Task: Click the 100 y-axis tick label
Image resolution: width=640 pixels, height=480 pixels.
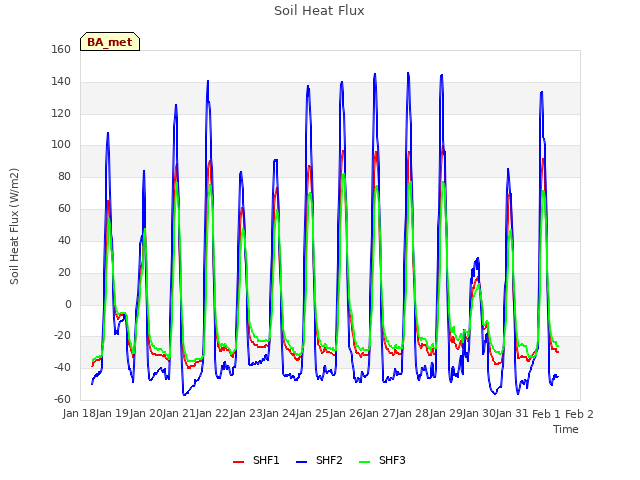Action: tap(61, 145)
